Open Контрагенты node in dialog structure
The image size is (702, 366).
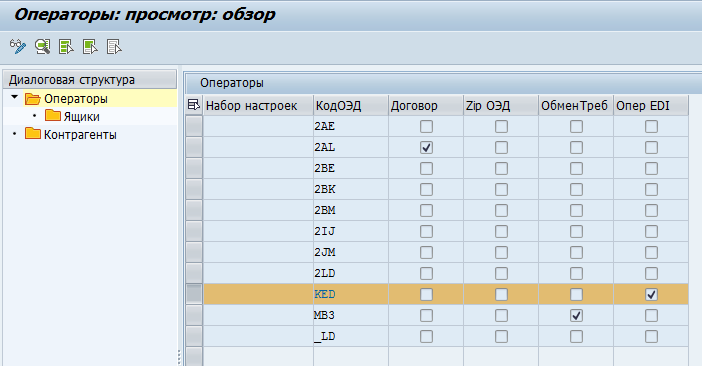80,135
